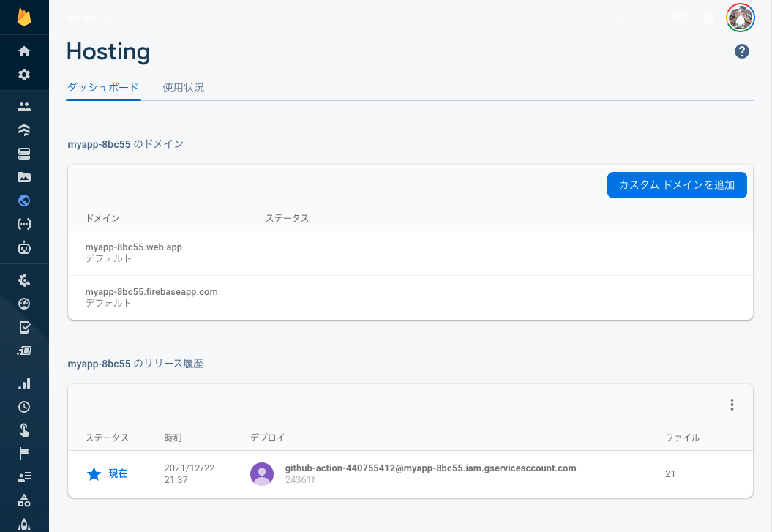Screen dimensions: 772x532
Task: Switch to 使用状況 tab
Action: coord(183,88)
